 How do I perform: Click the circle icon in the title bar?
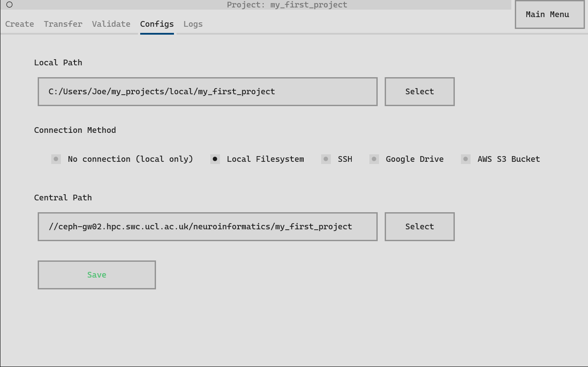[x=9, y=5]
